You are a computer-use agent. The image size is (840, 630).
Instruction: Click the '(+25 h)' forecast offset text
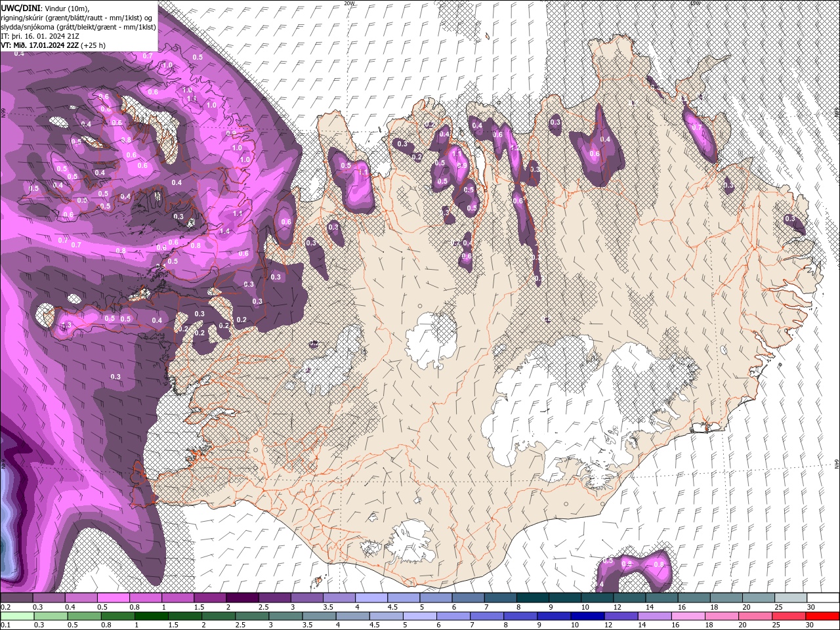pos(93,45)
